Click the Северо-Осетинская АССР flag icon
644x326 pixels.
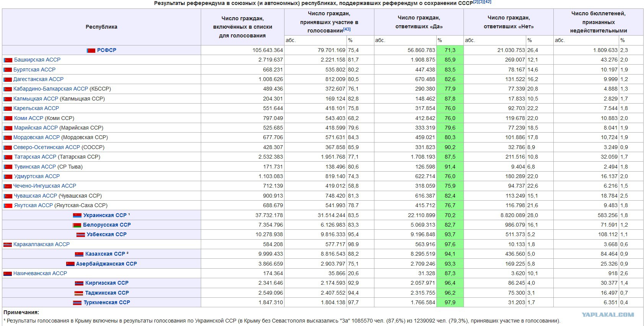8,148
